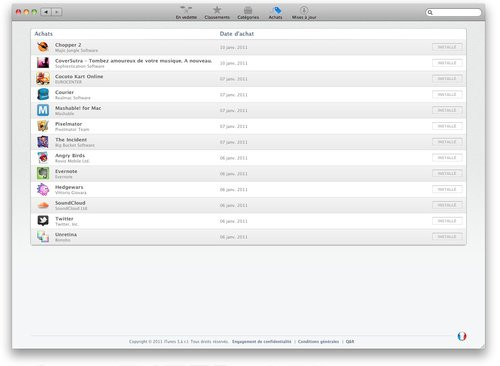Open the Angry Birds title link
The width and height of the screenshot is (500, 366).
[x=70, y=155]
